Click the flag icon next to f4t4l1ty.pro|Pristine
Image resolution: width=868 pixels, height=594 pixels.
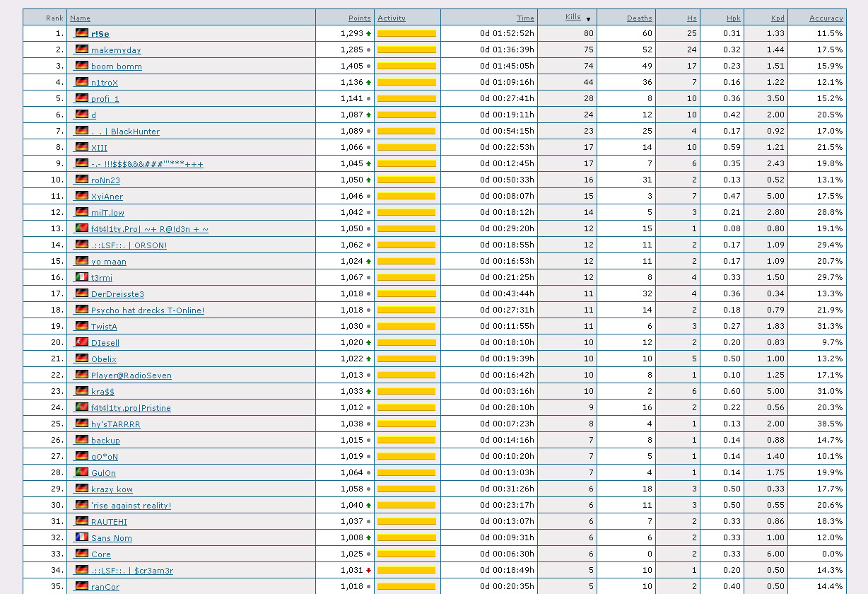click(82, 407)
